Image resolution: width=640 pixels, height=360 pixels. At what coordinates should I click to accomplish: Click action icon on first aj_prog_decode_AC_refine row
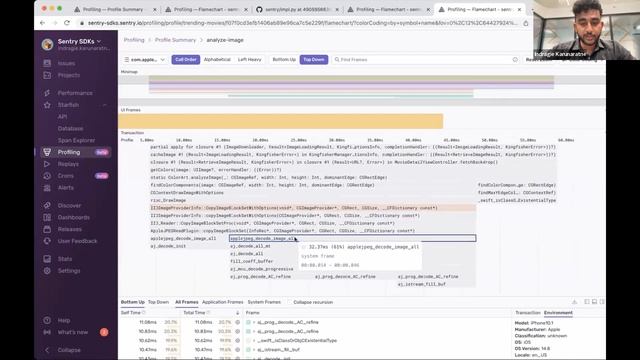238,322
